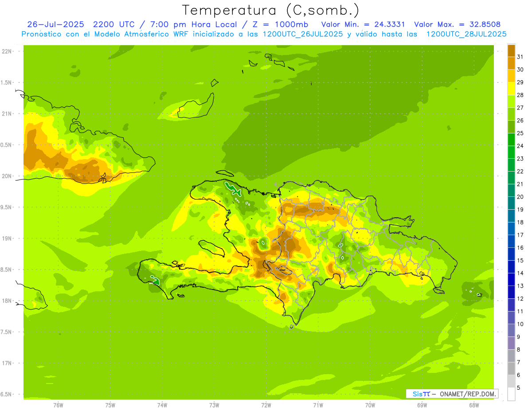This screenshot has width=532, height=411.
Task: Click the "70W" longitude axis label
Action: coord(370,405)
